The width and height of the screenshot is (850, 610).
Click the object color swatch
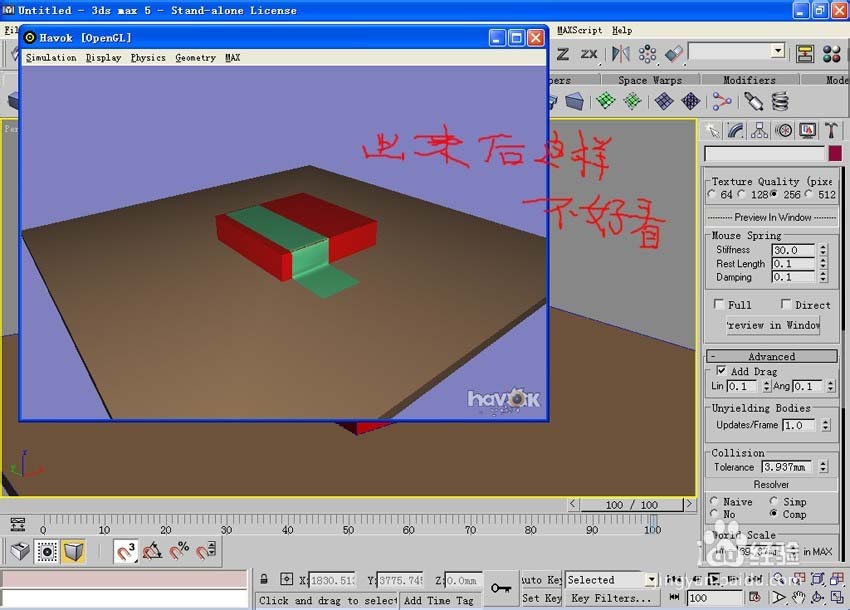coord(835,153)
